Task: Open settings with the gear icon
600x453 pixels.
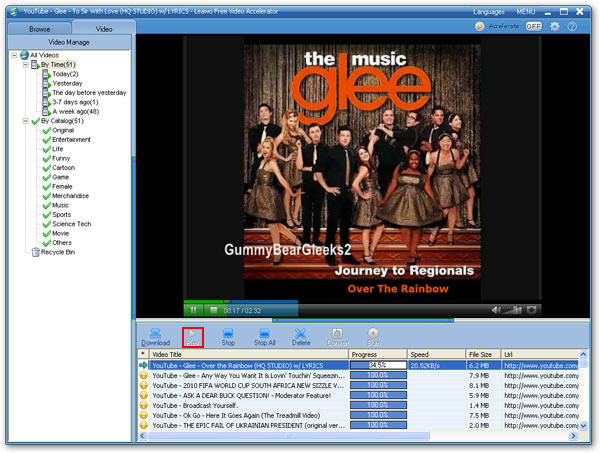Action: coord(554,26)
